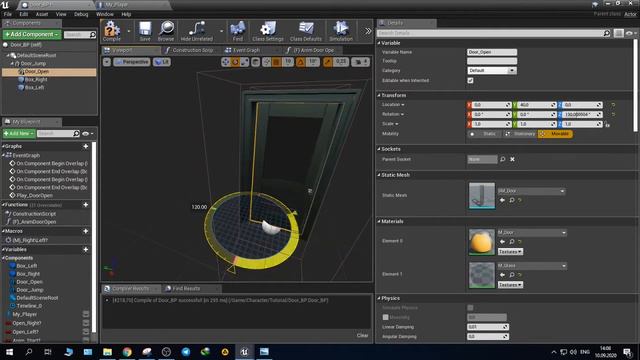The height and width of the screenshot is (360, 640).
Task: Open the SM_Door static mesh dropdown
Action: (x=531, y=191)
